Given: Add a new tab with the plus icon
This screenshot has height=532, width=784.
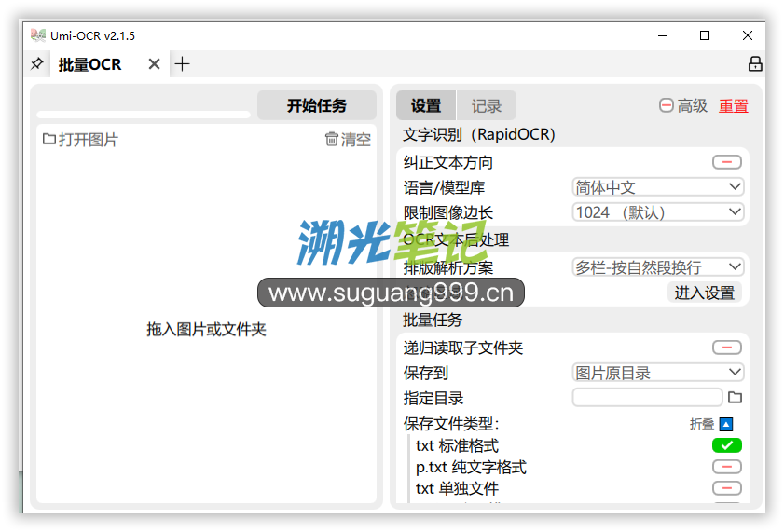Looking at the screenshot, I should pos(182,64).
